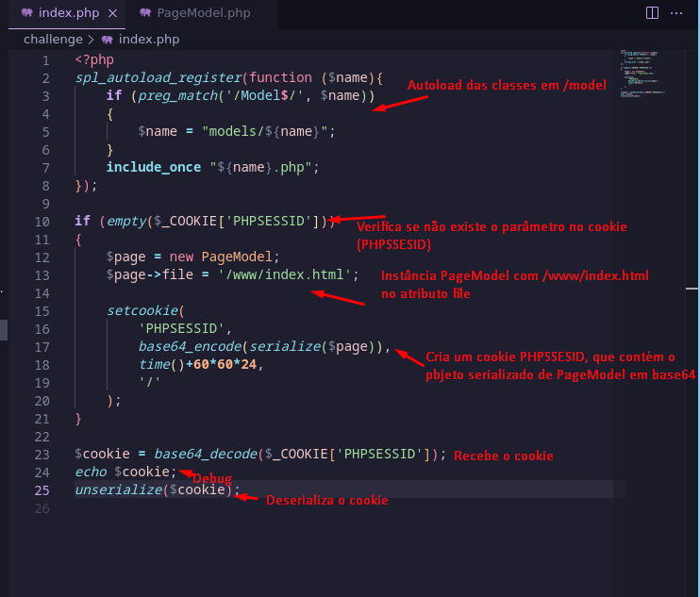Click the empty line 26 in editor
The height and width of the screenshot is (597, 700).
[283, 508]
